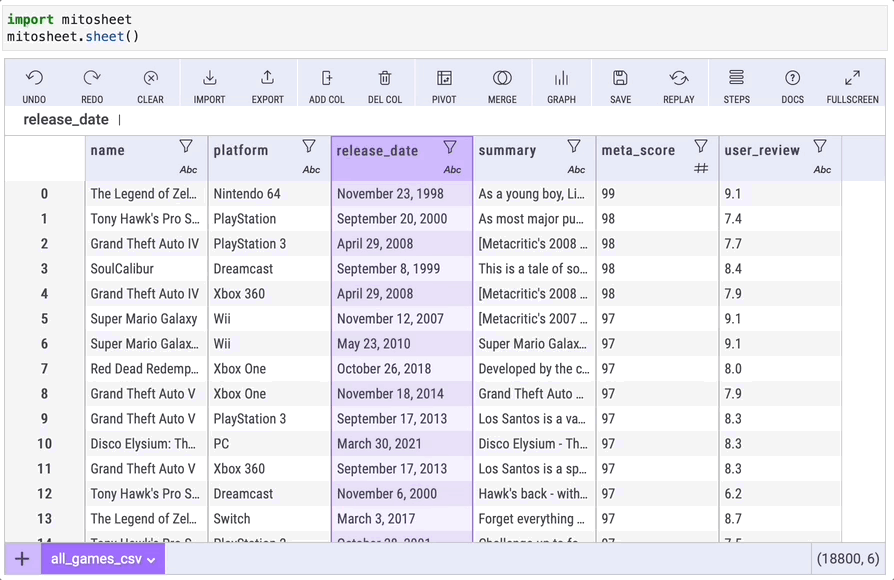The image size is (894, 580).
Task: Change the user_review column Abc type
Action: pyautogui.click(x=822, y=170)
